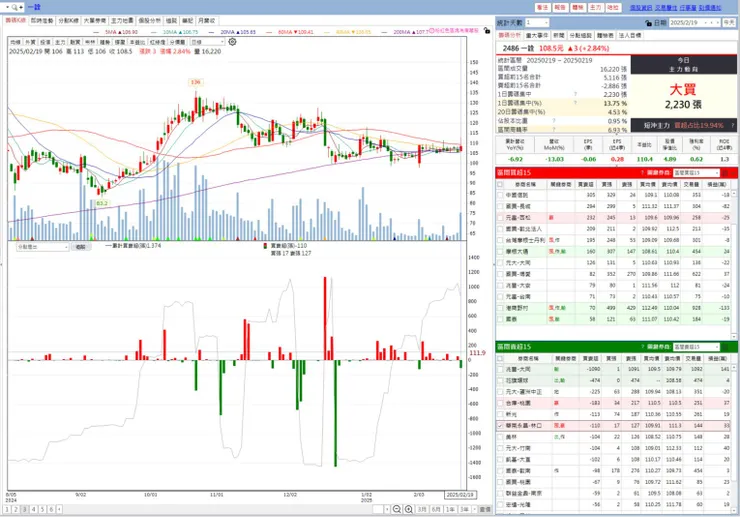
Task: Tick the checkbox for 元富-西松
Action: pyautogui.click(x=500, y=218)
